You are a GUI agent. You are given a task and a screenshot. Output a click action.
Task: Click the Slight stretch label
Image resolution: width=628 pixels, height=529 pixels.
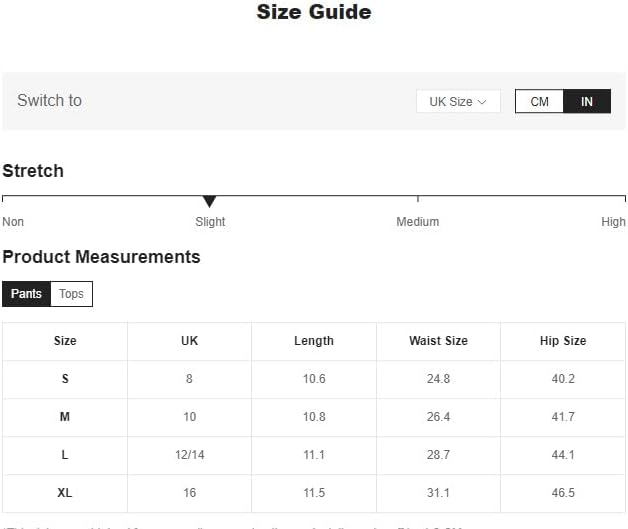[x=210, y=222]
